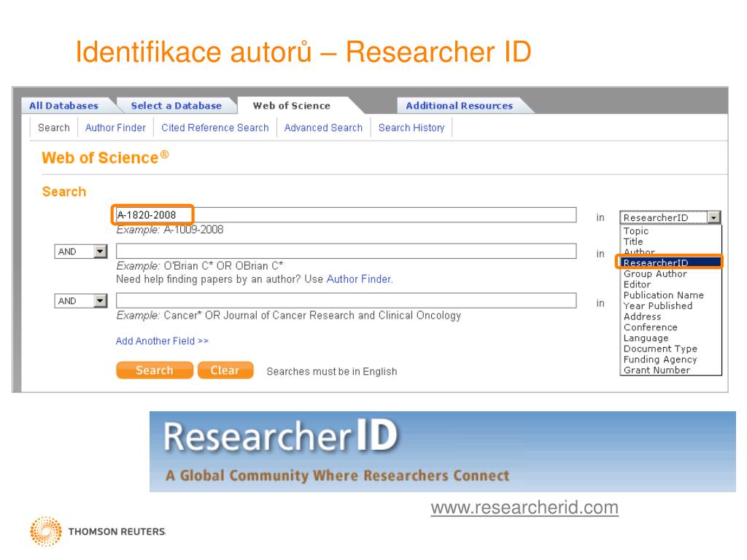Switch to Select a Database tab
Image resolution: width=747 pixels, height=560 pixels.
(x=177, y=106)
